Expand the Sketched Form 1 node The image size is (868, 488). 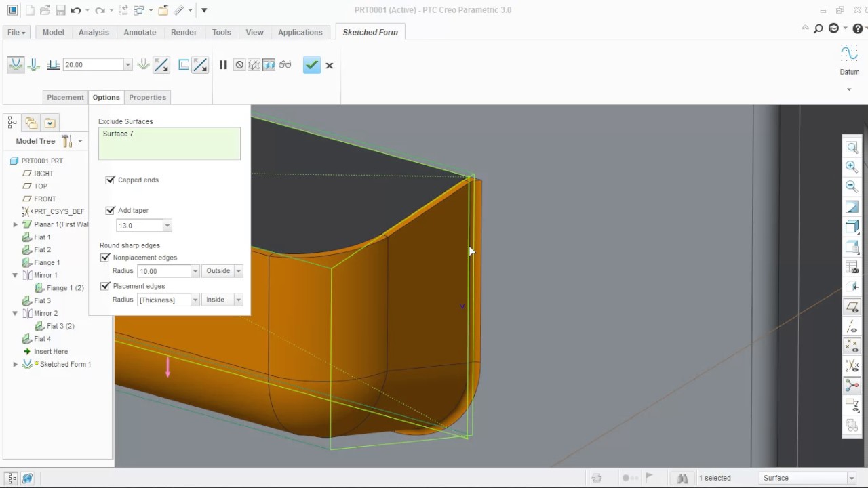[x=16, y=364]
